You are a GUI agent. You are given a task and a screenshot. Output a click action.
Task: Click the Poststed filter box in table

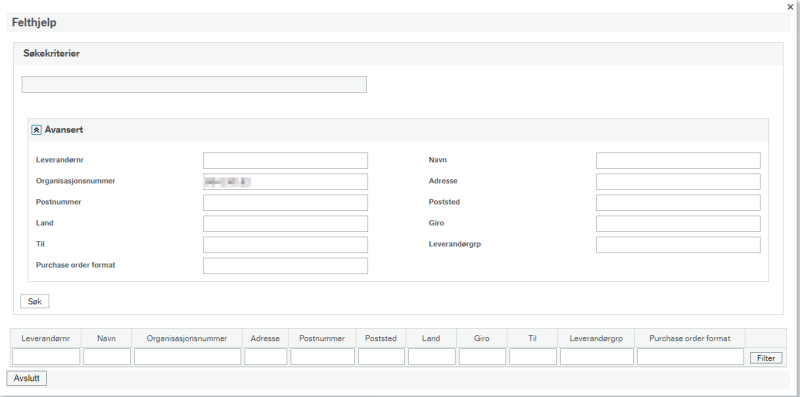click(381, 357)
